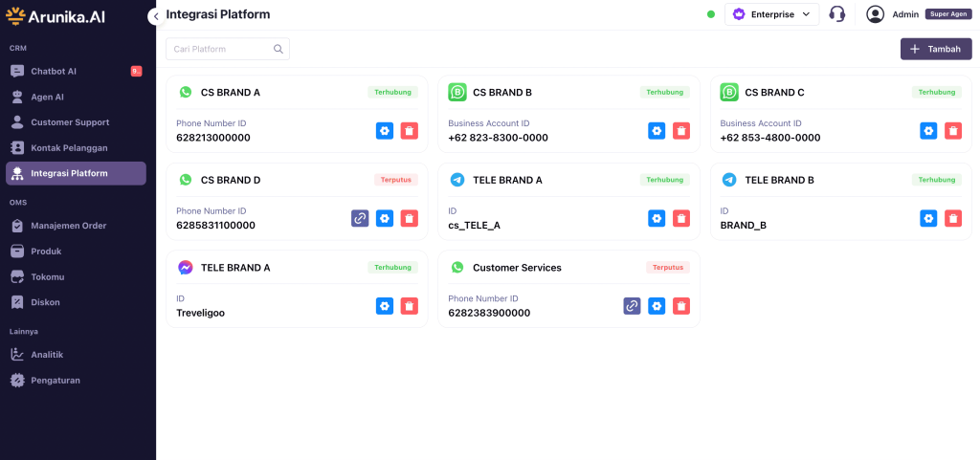Collapse the sidebar with the chevron
This screenshot has width=980, height=460.
pos(156,16)
